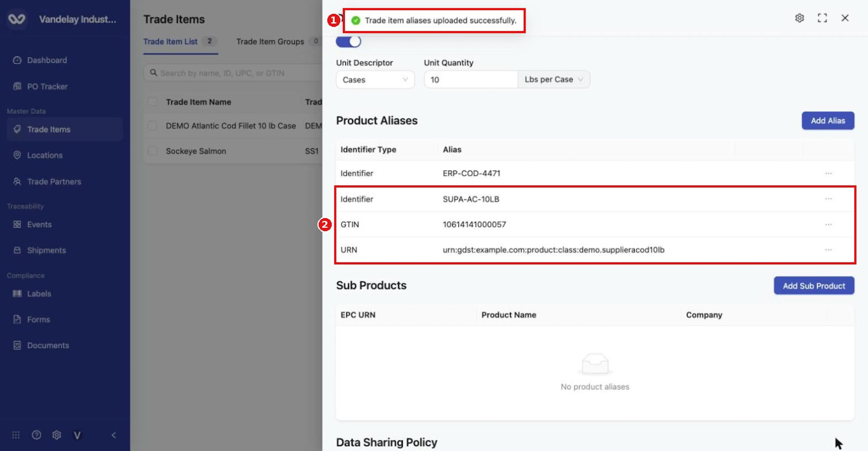Open the Sockeye Salmon trade item

pos(196,151)
